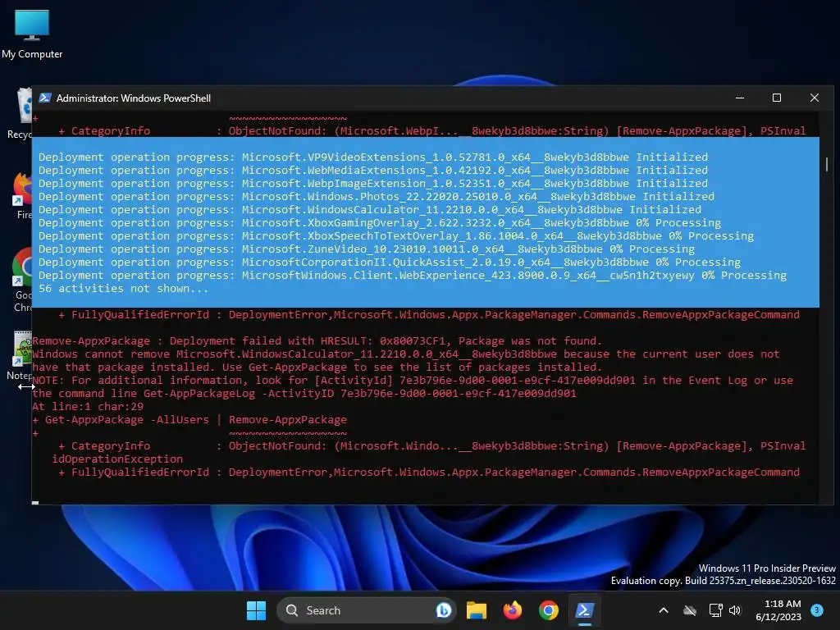
Task: Launch Firefox from the taskbar
Action: point(513,610)
